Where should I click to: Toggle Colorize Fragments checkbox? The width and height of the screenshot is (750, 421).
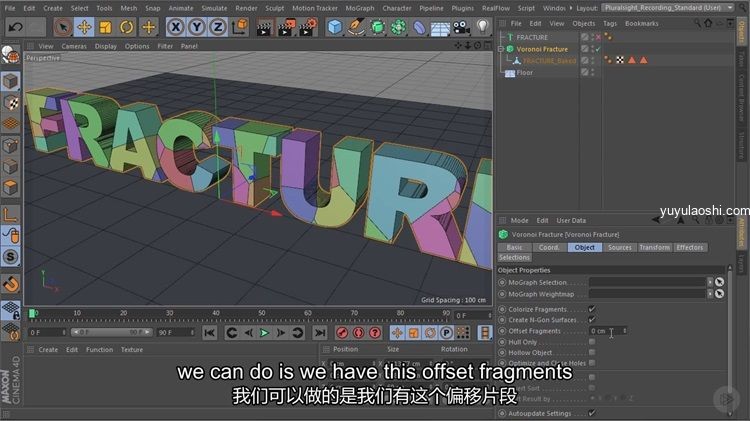[x=592, y=309]
